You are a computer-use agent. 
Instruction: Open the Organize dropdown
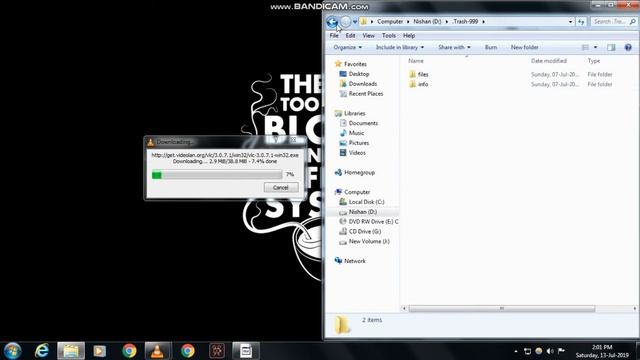[347, 47]
